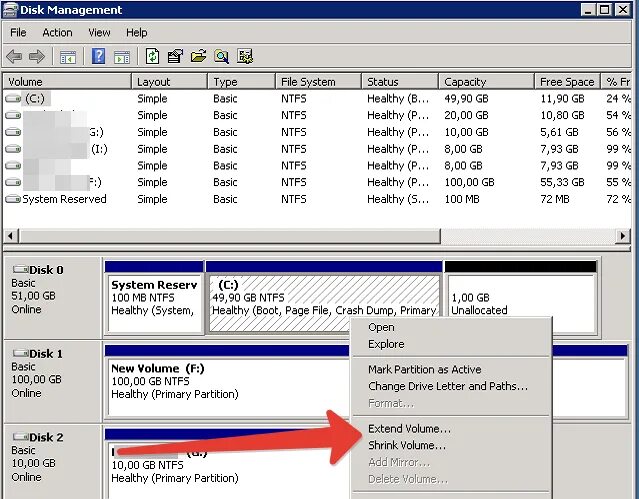Open the File menu
The image size is (639, 499).
(x=18, y=33)
